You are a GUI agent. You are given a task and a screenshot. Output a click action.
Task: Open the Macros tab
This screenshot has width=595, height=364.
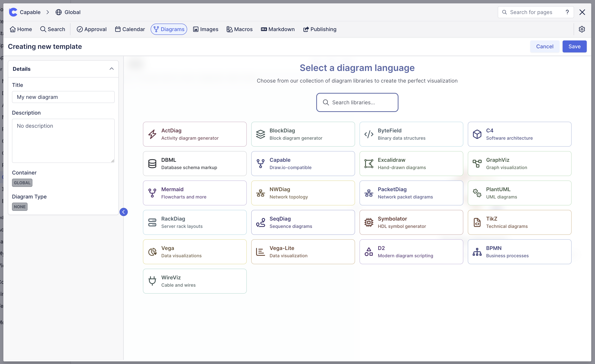(x=240, y=29)
